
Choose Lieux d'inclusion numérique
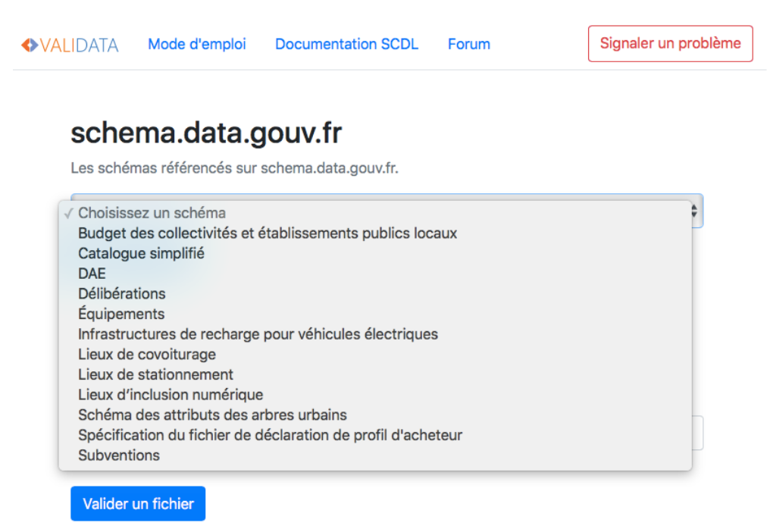pos(375,395)
